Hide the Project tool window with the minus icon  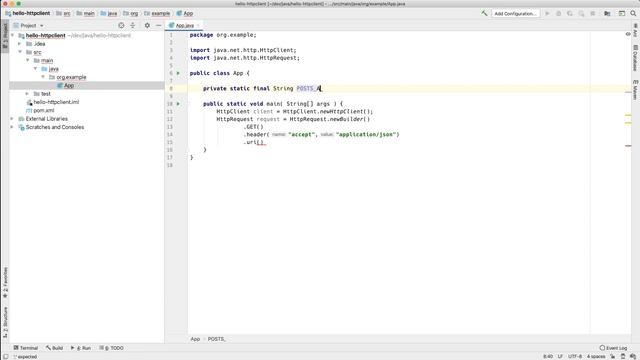pos(158,25)
